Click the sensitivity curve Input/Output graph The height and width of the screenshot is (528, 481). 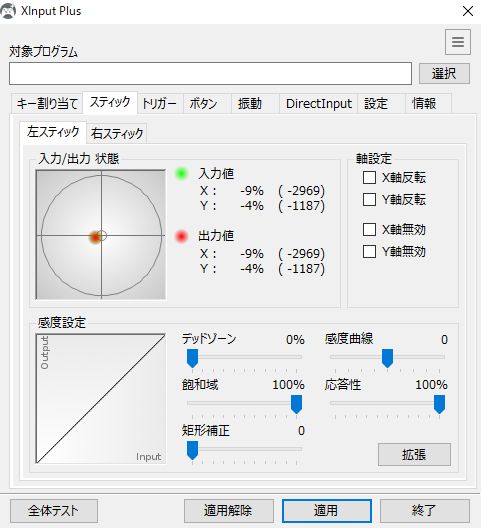[101, 399]
